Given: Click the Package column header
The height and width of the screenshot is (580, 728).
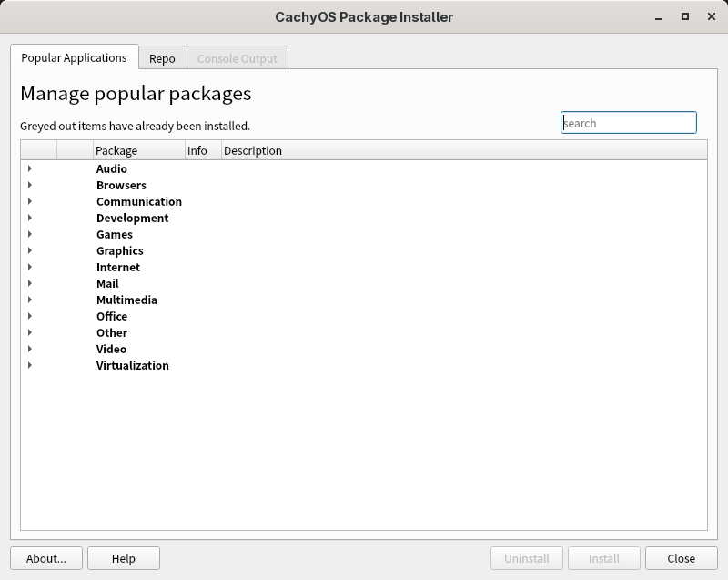Looking at the screenshot, I should 138,150.
